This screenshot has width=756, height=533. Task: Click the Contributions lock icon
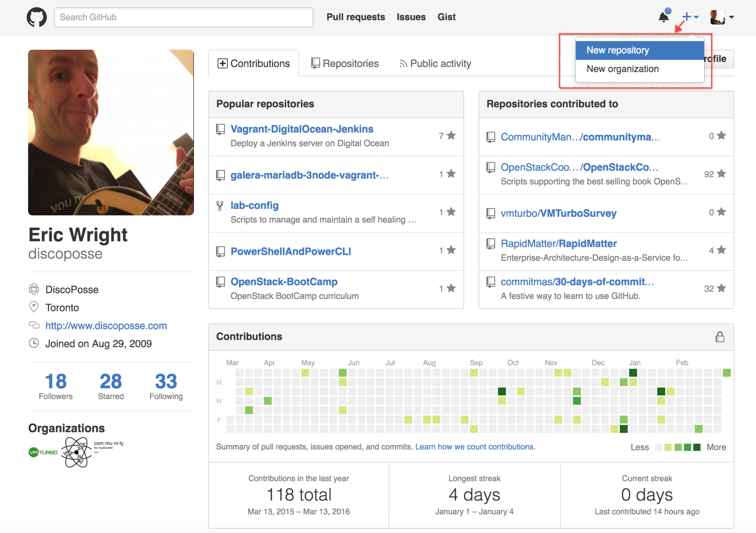pos(719,337)
